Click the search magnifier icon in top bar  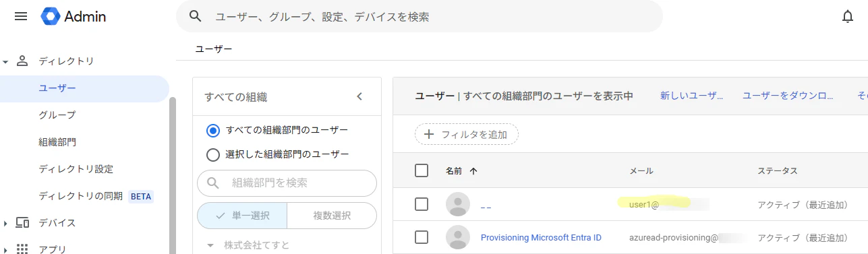(x=196, y=16)
